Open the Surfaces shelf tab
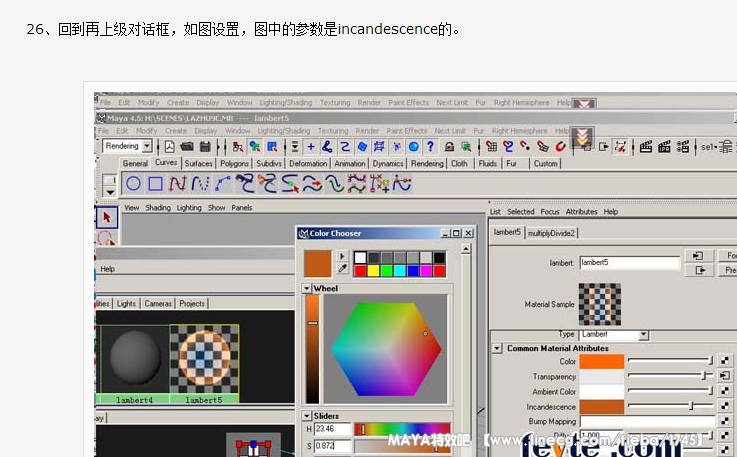 pos(198,163)
